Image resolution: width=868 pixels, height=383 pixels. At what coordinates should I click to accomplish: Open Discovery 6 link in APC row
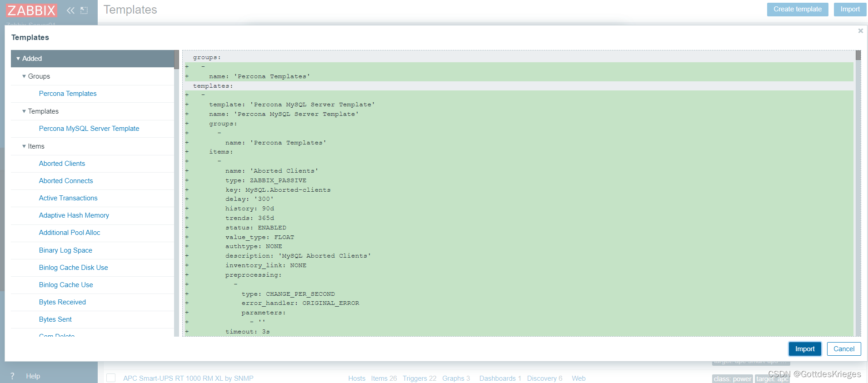pos(544,378)
